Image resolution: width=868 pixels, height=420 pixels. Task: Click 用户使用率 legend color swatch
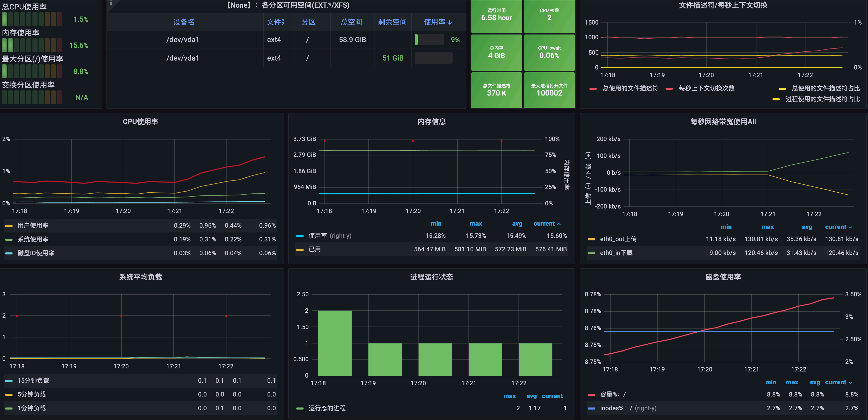point(9,226)
